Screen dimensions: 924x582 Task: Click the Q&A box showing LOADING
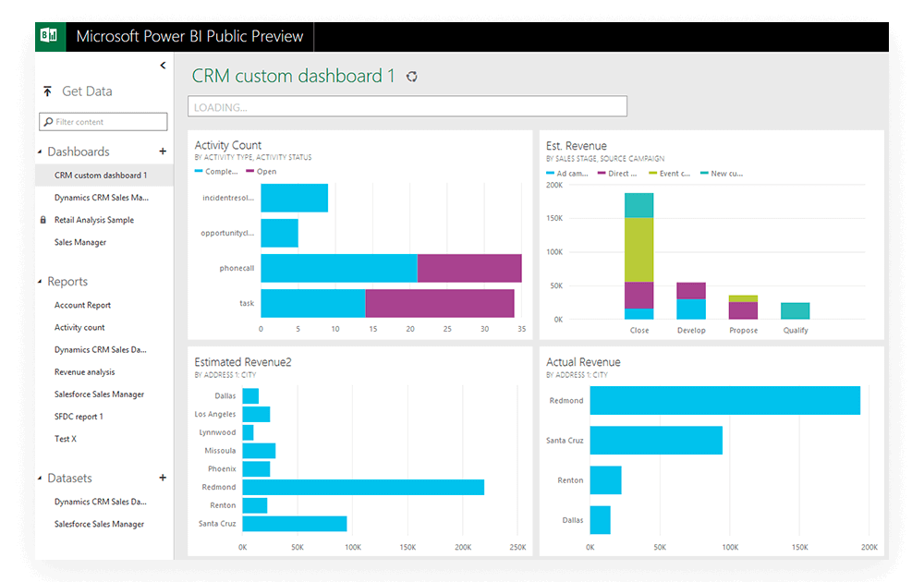pyautogui.click(x=407, y=106)
